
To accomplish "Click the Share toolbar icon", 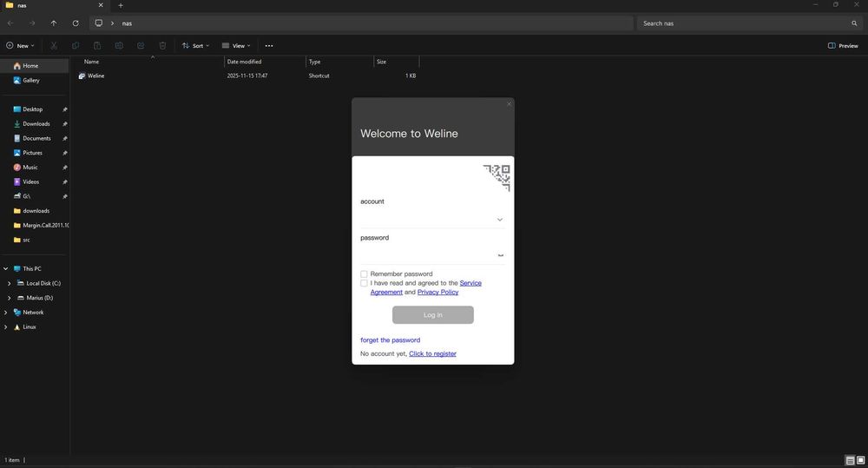I will (141, 46).
